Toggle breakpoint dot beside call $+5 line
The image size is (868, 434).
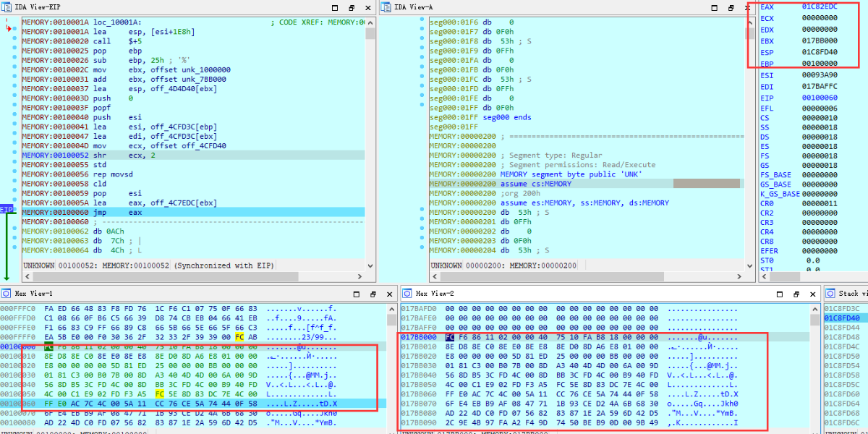click(x=15, y=41)
